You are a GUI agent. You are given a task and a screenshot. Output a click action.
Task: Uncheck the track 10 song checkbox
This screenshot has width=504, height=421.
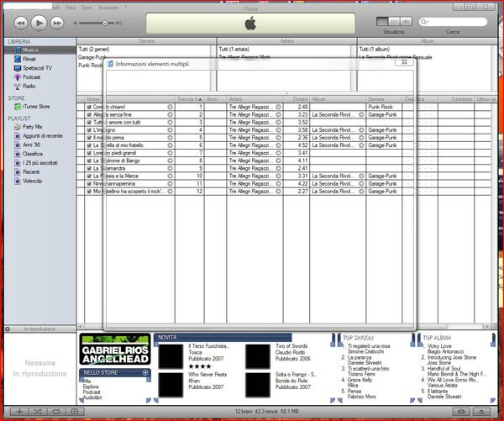tap(89, 176)
